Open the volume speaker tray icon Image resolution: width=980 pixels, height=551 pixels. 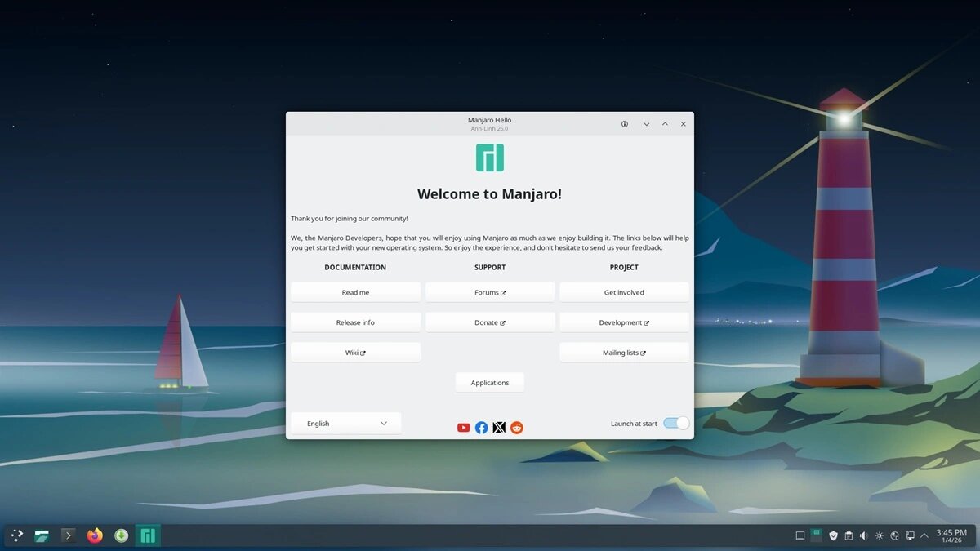tap(864, 535)
